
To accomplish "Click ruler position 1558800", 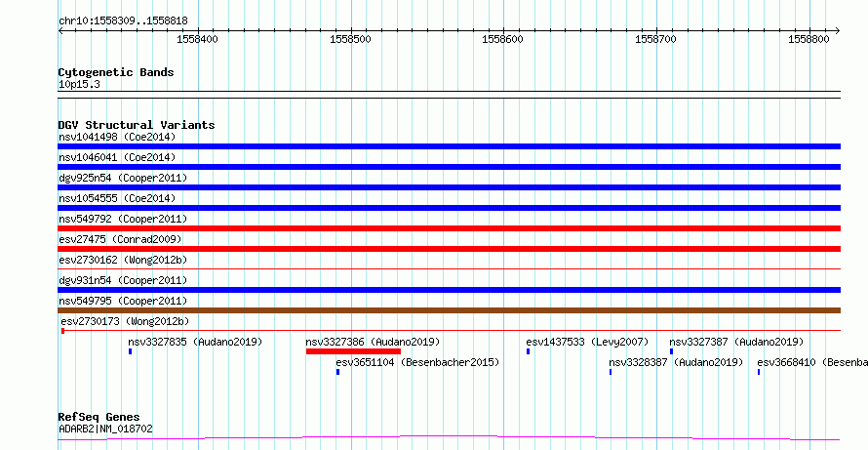I will [x=809, y=40].
